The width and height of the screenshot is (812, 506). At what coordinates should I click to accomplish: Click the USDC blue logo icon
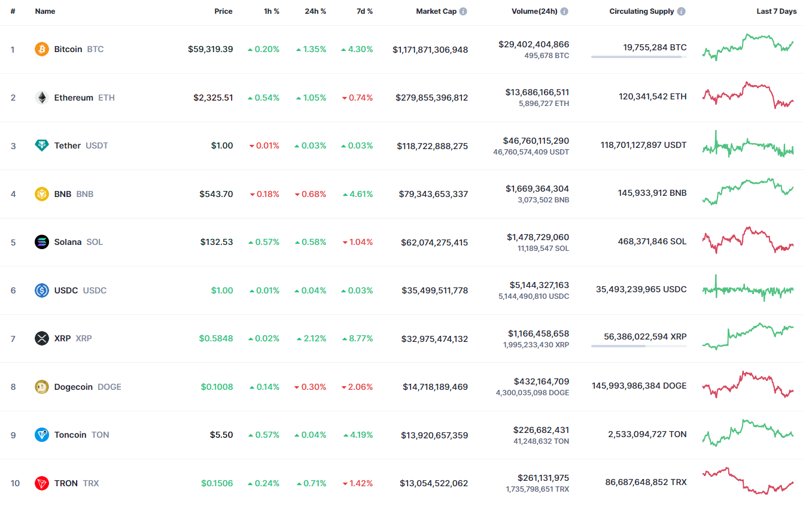[42, 290]
